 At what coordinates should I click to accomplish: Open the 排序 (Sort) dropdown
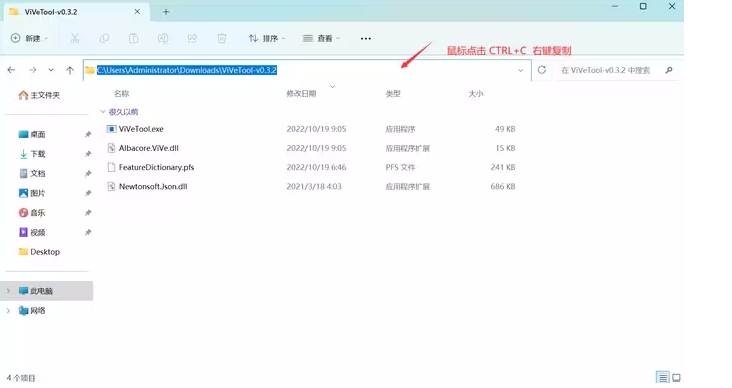click(x=267, y=38)
